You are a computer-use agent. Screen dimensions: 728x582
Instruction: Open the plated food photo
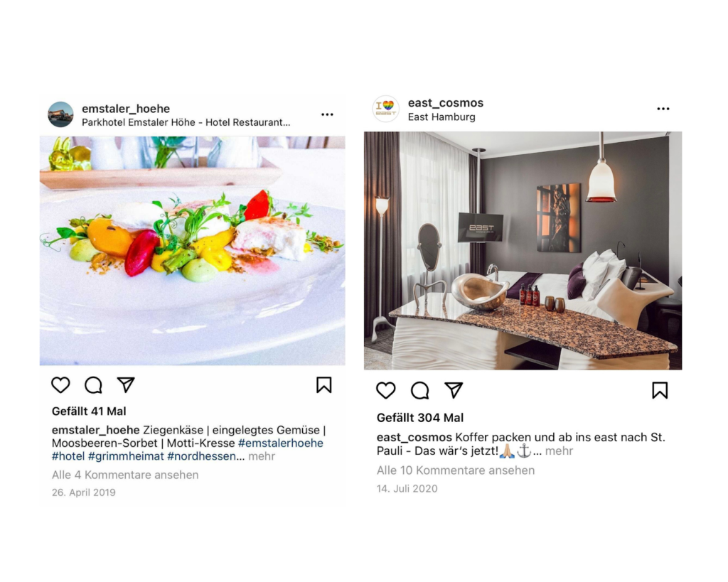tap(192, 251)
